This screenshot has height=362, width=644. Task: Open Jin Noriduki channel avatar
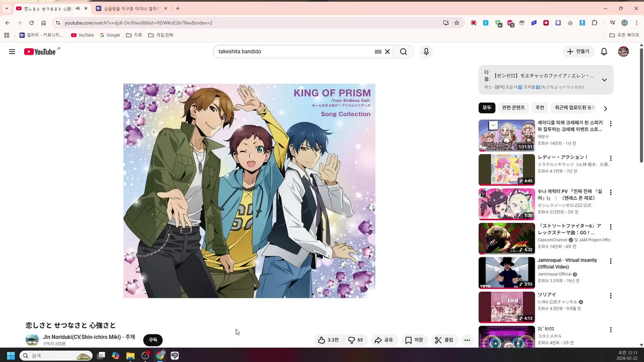tap(32, 340)
